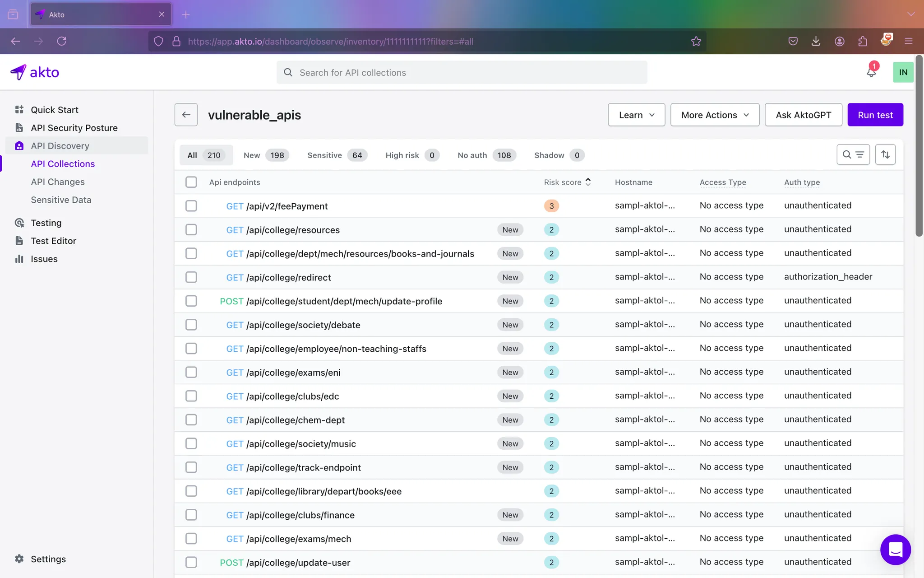Viewport: 924px width, 578px height.
Task: Click back arrow to previous view
Action: click(x=186, y=115)
